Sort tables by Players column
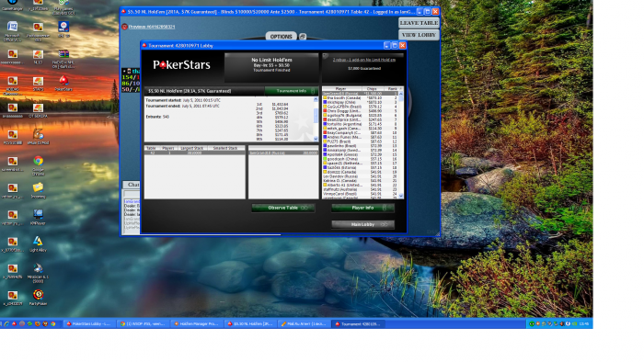Viewport: 644px width, 362px height. (168, 148)
